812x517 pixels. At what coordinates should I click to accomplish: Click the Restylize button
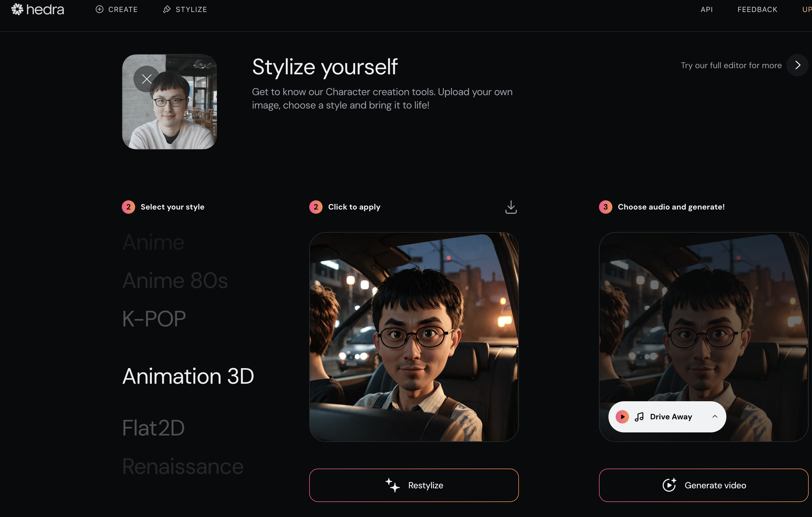[x=414, y=485]
